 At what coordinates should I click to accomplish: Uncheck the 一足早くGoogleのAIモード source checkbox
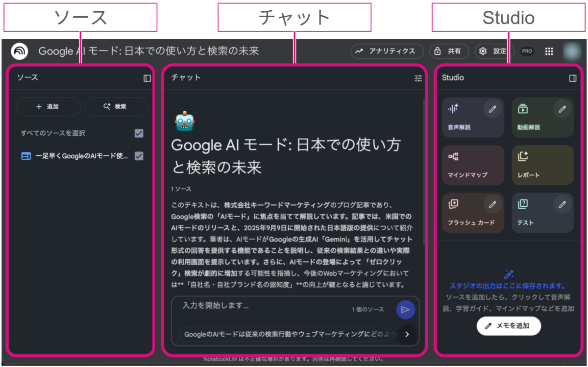pos(139,156)
